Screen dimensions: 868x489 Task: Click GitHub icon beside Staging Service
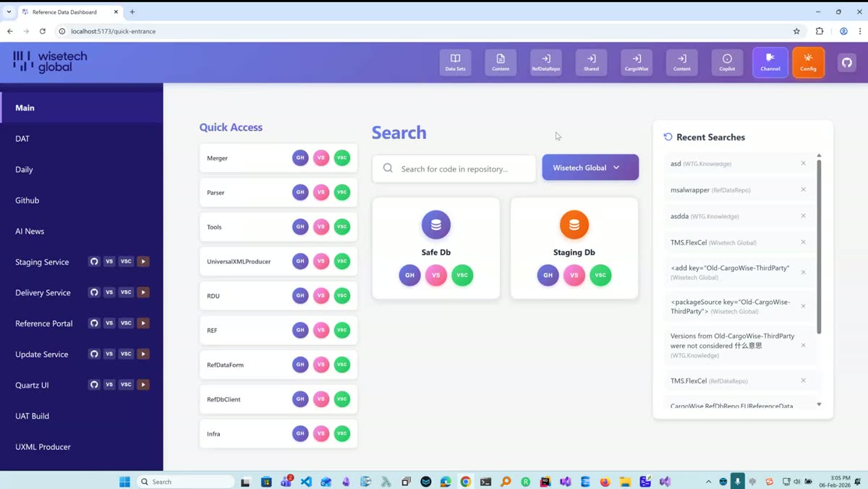tap(94, 261)
